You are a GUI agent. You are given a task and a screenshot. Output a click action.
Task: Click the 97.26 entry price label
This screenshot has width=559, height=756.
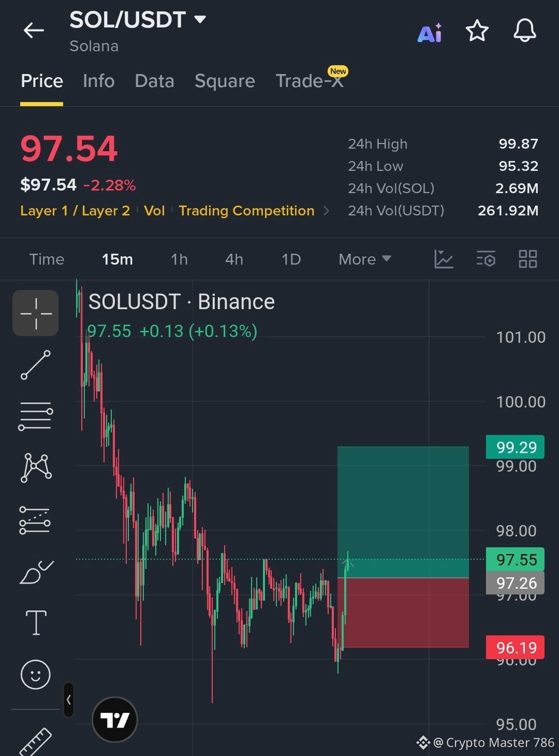coord(516,583)
